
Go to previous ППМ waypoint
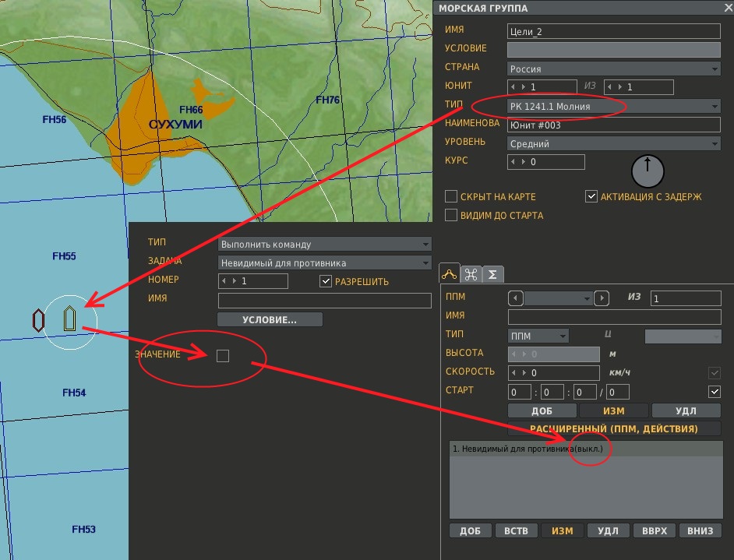(515, 298)
